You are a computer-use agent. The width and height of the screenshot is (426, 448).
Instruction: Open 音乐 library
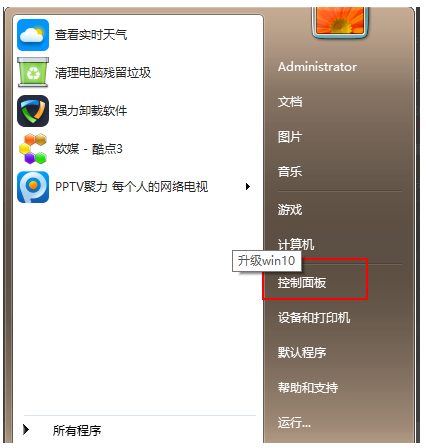pyautogui.click(x=290, y=172)
